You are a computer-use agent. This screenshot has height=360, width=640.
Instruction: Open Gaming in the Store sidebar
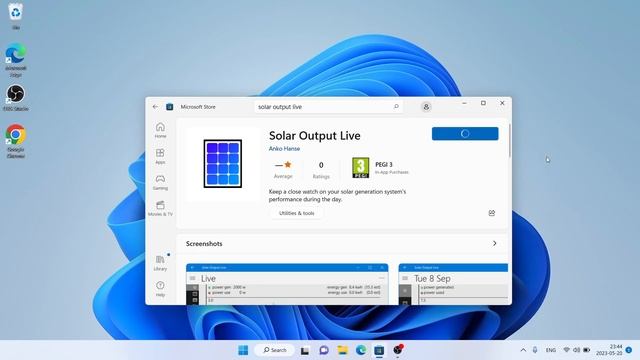(160, 182)
